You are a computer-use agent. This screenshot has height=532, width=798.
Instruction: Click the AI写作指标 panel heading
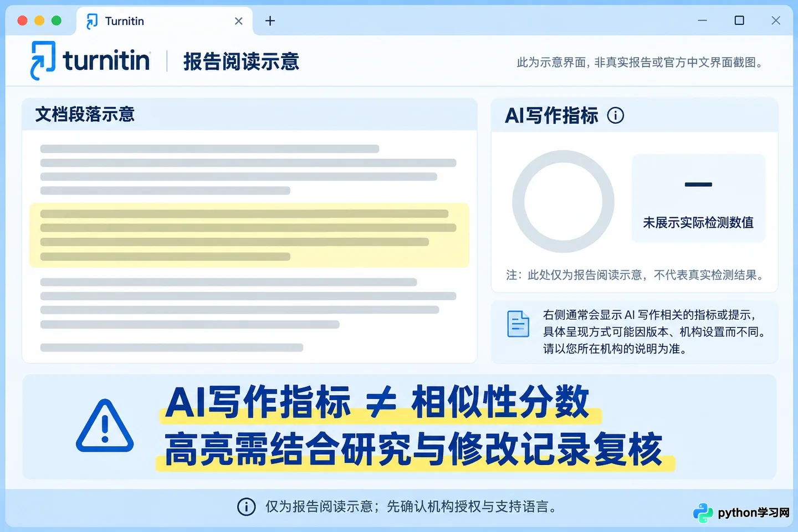pos(551,115)
